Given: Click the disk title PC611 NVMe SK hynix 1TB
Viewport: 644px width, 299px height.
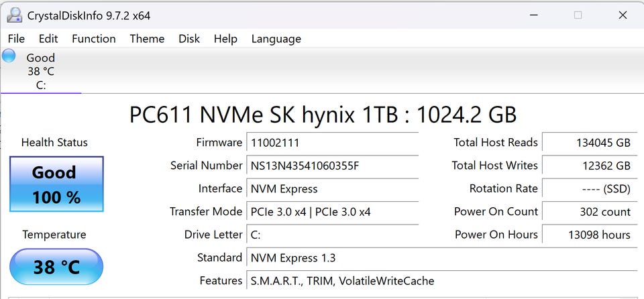Looking at the screenshot, I should coord(323,115).
